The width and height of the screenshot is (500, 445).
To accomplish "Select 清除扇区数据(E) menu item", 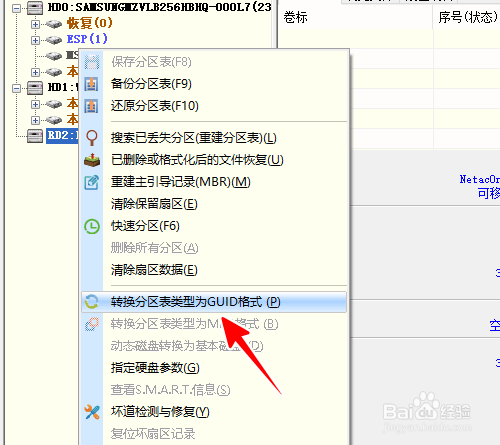I will [x=214, y=270].
